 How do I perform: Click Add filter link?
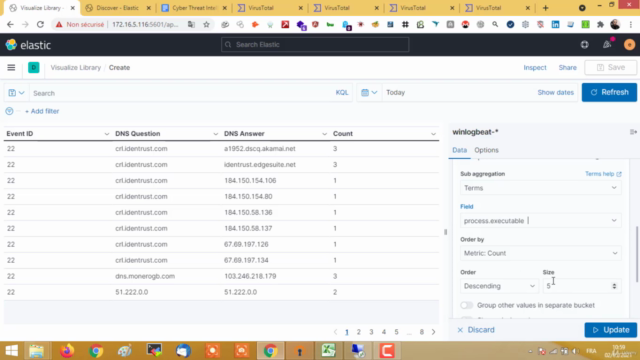(x=42, y=111)
